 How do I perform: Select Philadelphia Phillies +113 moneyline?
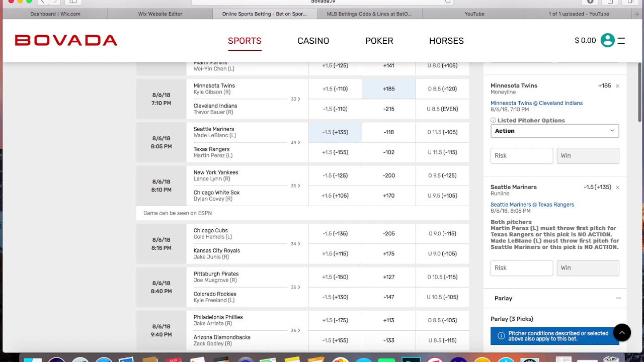[x=388, y=320]
